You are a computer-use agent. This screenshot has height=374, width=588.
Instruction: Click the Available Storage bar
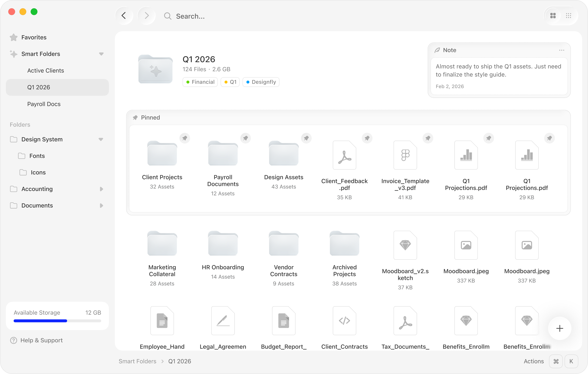point(57,321)
